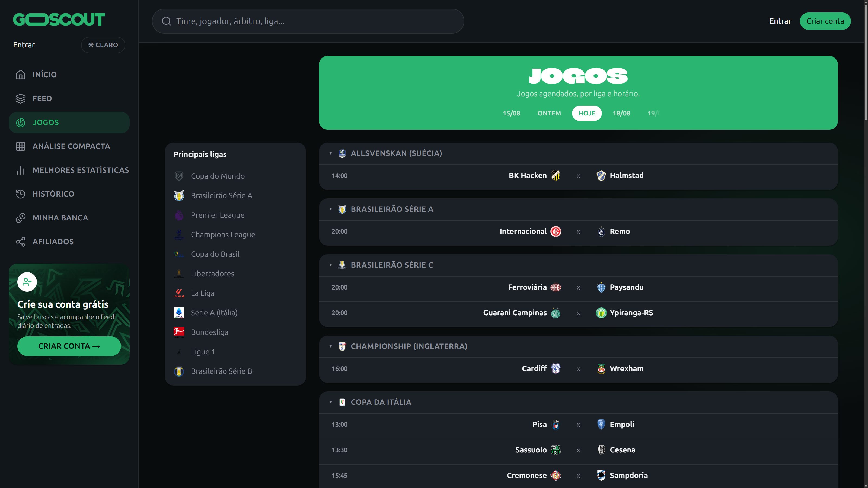868x488 pixels.
Task: Open Minha Banca in the sidebar
Action: pyautogui.click(x=69, y=218)
